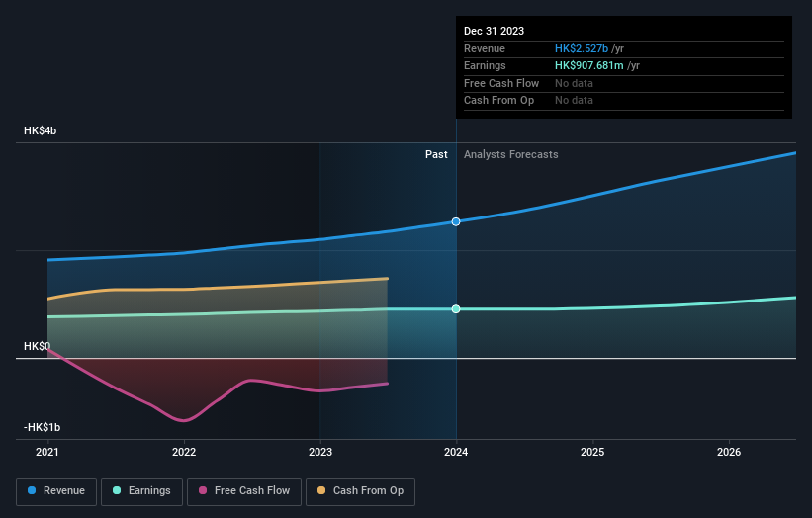The height and width of the screenshot is (518, 812).
Task: Click the HK$0 y-axis label
Action: (x=38, y=346)
